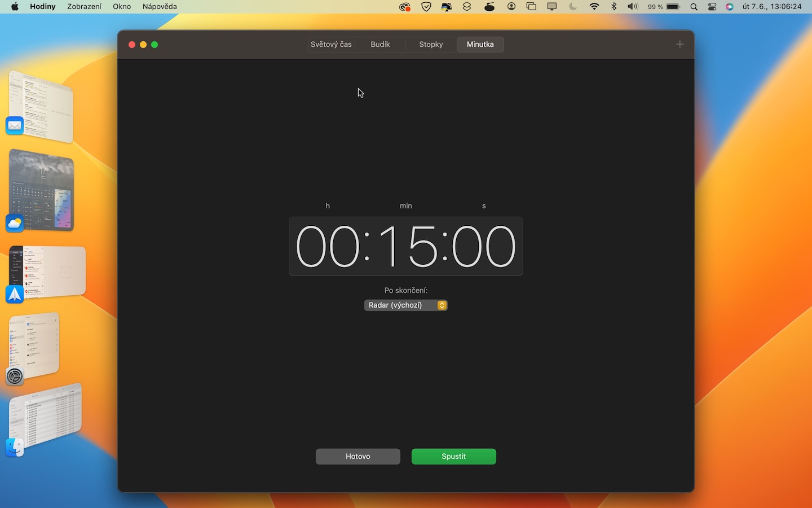Viewport: 812px width, 508px height.
Task: Open the Wi-Fi menu
Action: [594, 7]
